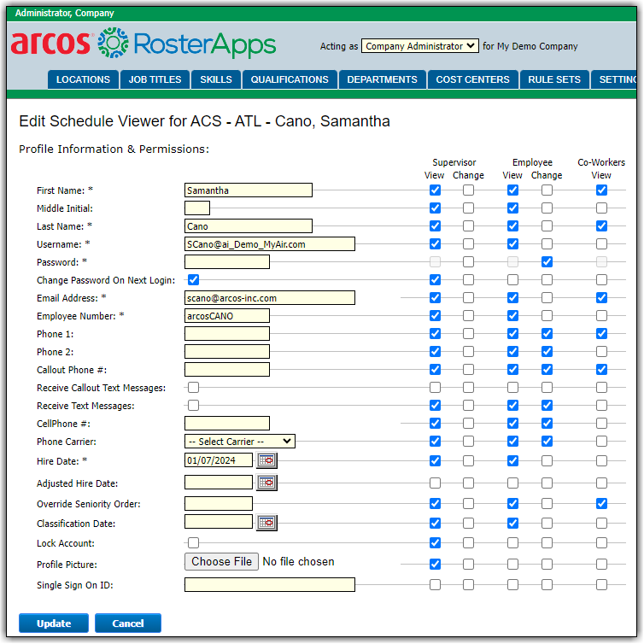Open the Classification Date calendar icon
Screen dimensions: 644x644
(x=266, y=522)
